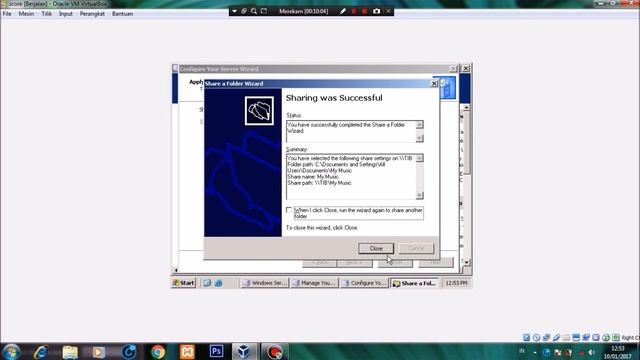
Task: Click the status message text in the wizard
Action: point(346,128)
